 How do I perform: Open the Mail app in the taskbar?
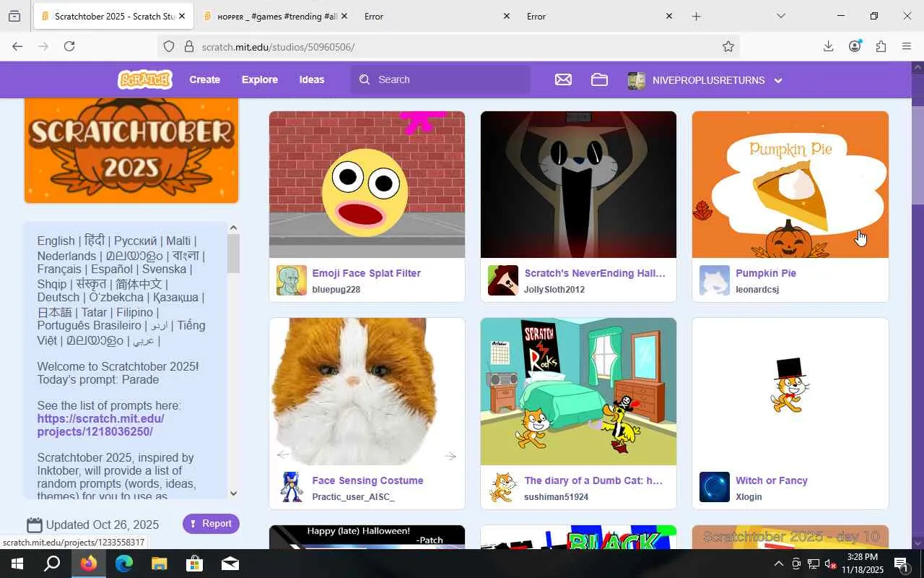[x=230, y=564]
